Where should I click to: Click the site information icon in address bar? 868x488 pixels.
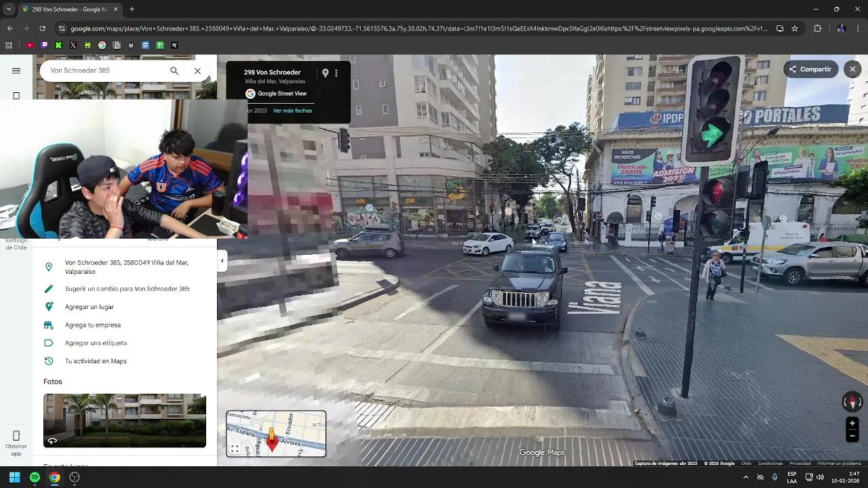(62, 28)
